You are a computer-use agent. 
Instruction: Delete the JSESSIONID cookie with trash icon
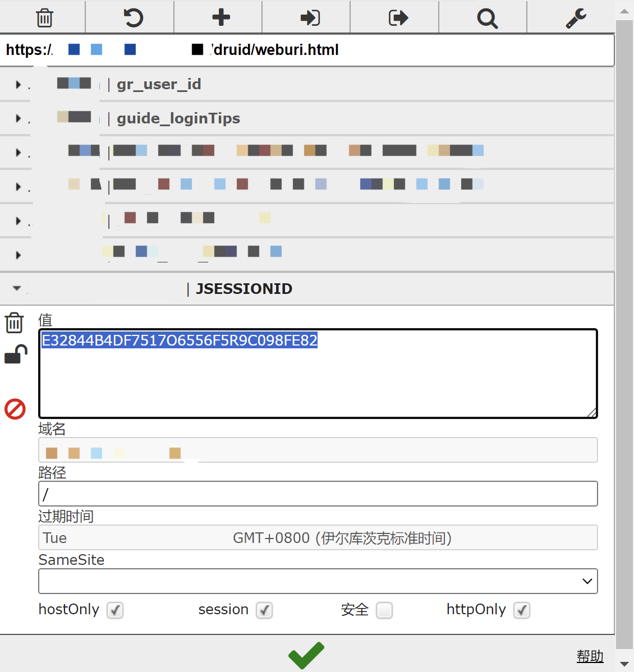point(15,323)
